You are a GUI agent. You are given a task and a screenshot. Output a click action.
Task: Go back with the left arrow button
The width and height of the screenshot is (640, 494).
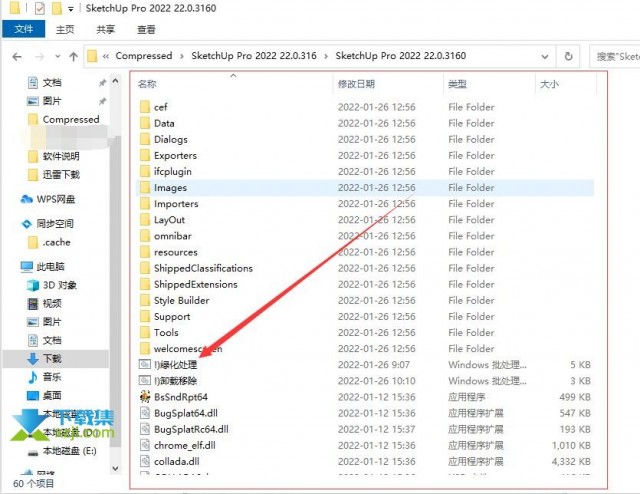click(x=17, y=57)
